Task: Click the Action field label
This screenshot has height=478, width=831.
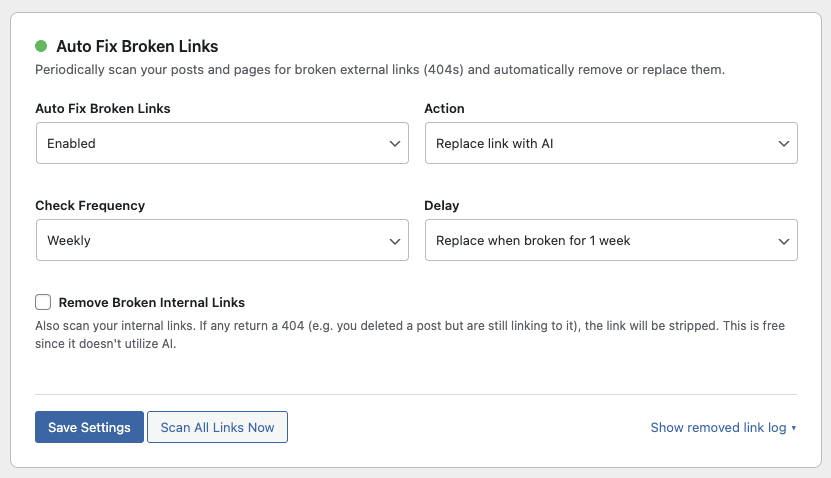Action: click(x=444, y=108)
